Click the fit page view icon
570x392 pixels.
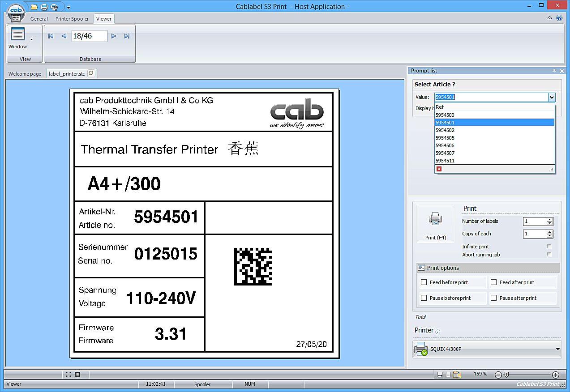tap(448, 375)
